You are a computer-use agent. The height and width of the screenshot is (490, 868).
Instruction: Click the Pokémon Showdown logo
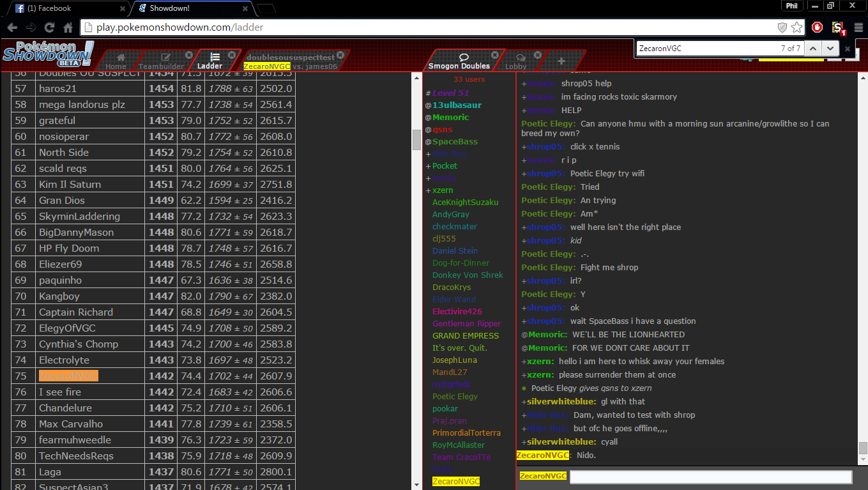48,56
